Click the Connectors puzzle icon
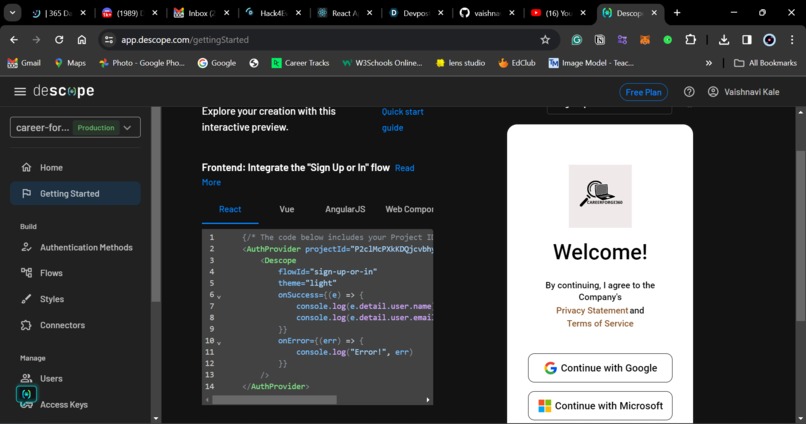Screen dimensions: 806x424 click(26, 325)
